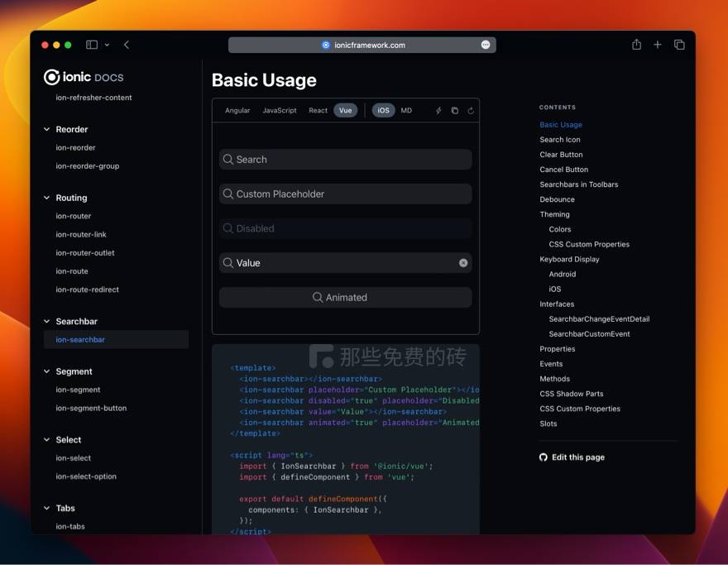Open ion-reorder in sidebar
Screen dimensions: 728x565
coord(75,147)
